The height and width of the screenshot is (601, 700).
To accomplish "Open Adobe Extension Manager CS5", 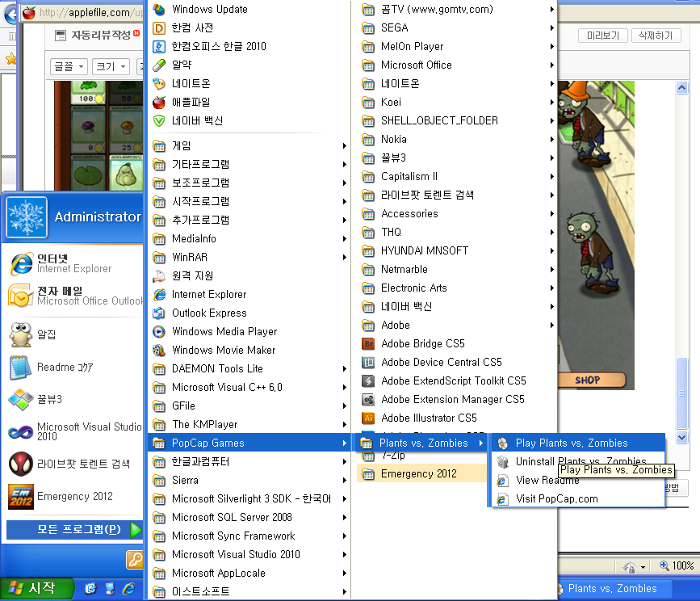I will point(452,399).
